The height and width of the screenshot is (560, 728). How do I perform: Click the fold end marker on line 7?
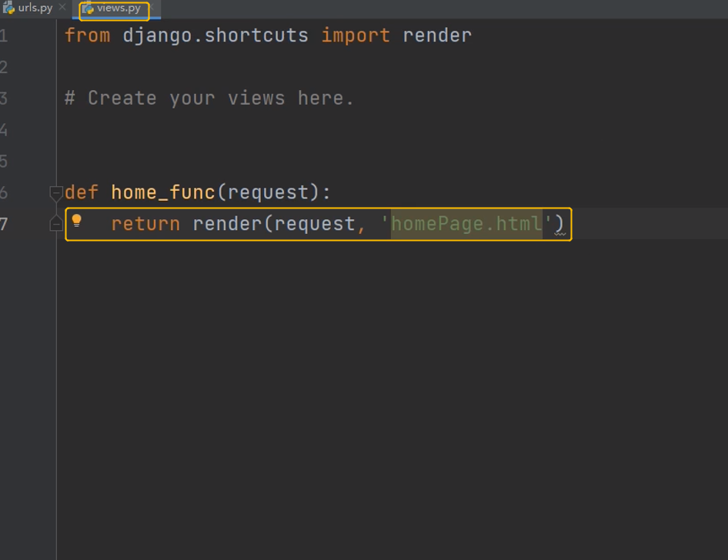pyautogui.click(x=55, y=224)
